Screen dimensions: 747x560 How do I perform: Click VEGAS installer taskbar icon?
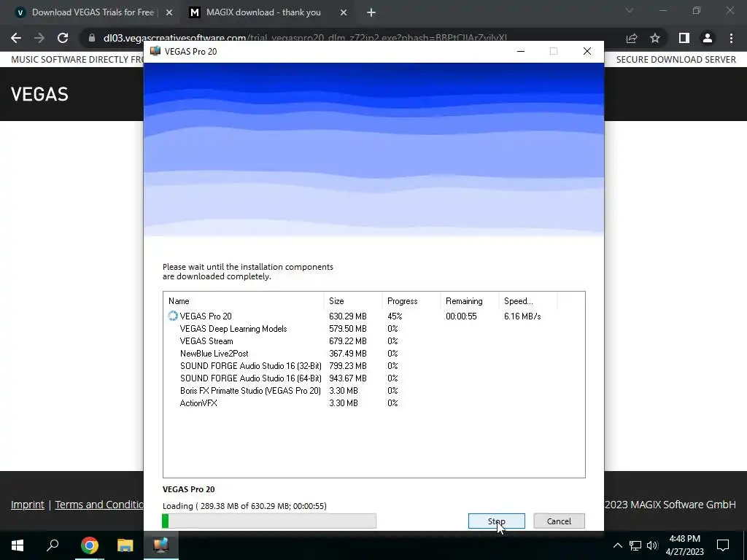[161, 545]
